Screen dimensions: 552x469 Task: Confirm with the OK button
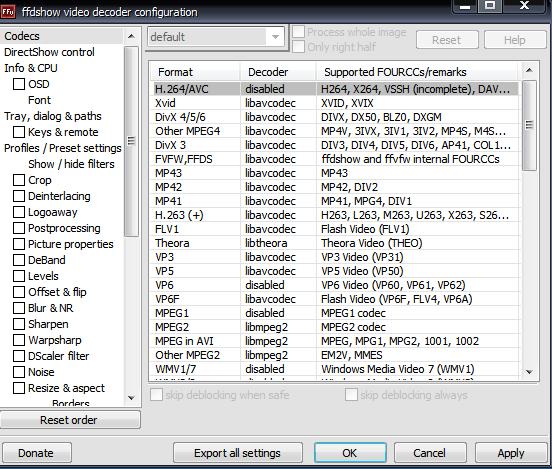[x=350, y=453]
